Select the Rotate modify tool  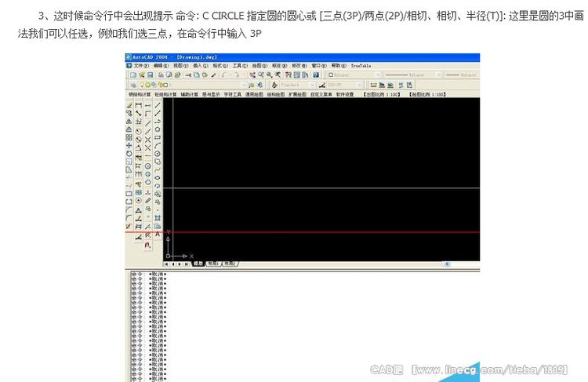[129, 154]
